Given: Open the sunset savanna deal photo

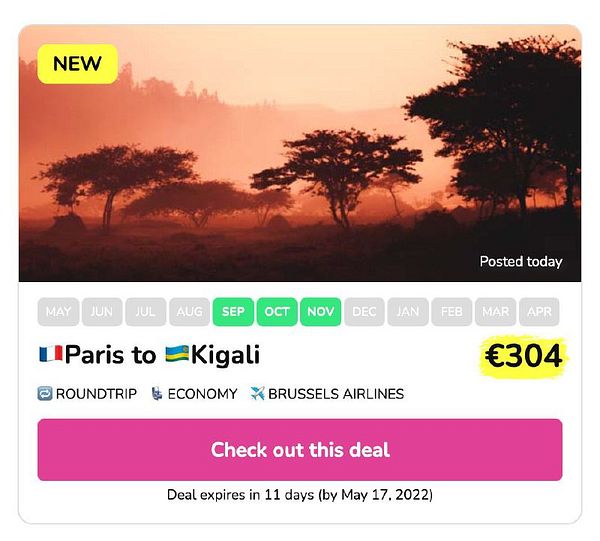Looking at the screenshot, I should pyautogui.click(x=300, y=153).
